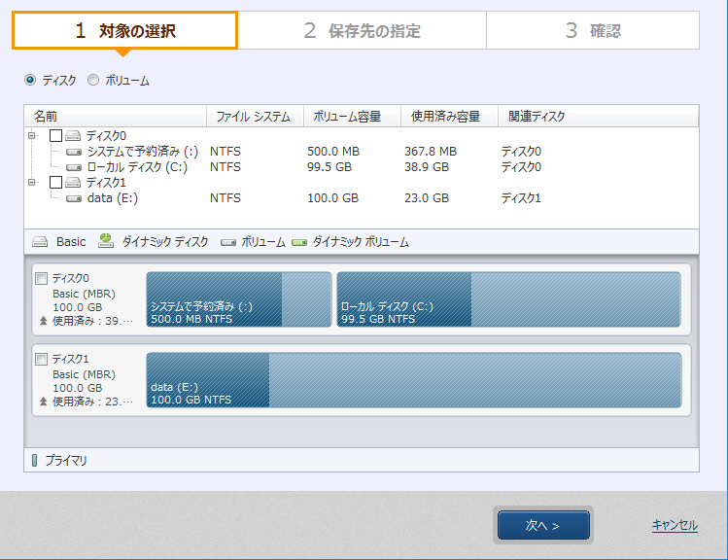The image size is (728, 560).
Task: Sort by ファイル システム column header
Action: pyautogui.click(x=255, y=116)
